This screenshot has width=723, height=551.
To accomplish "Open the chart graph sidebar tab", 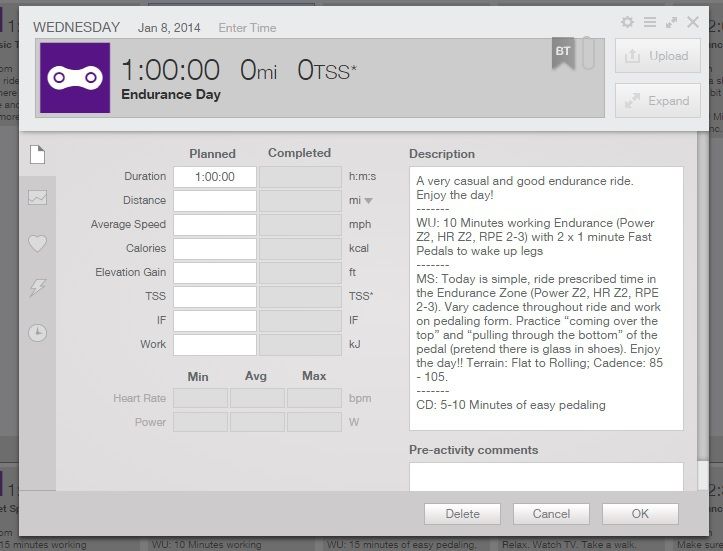I will click(x=37, y=197).
